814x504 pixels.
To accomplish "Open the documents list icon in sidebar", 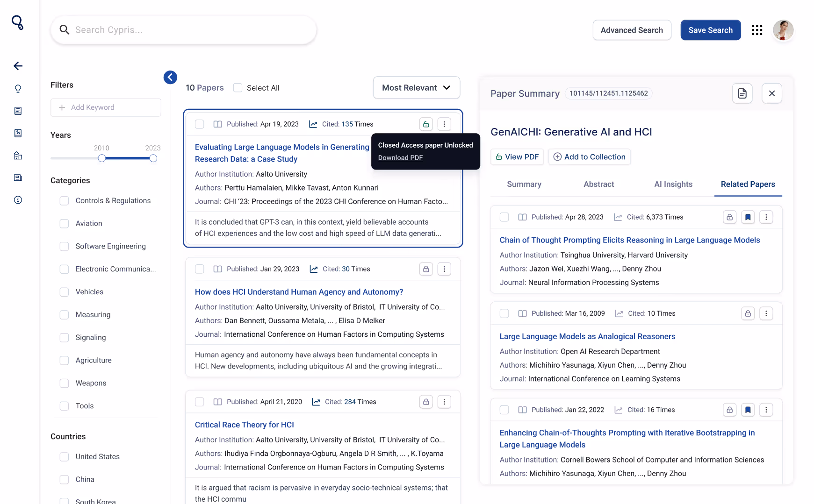I will pyautogui.click(x=18, y=111).
